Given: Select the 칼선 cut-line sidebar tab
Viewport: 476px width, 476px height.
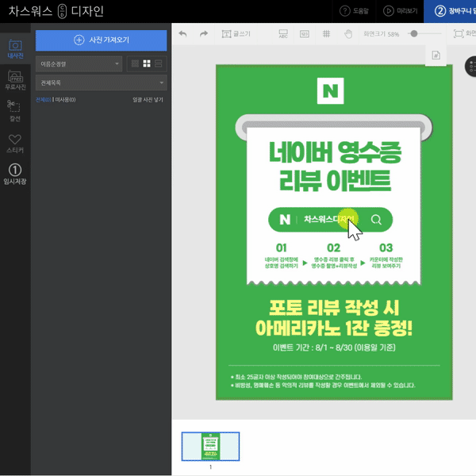Looking at the screenshot, I should pyautogui.click(x=15, y=111).
